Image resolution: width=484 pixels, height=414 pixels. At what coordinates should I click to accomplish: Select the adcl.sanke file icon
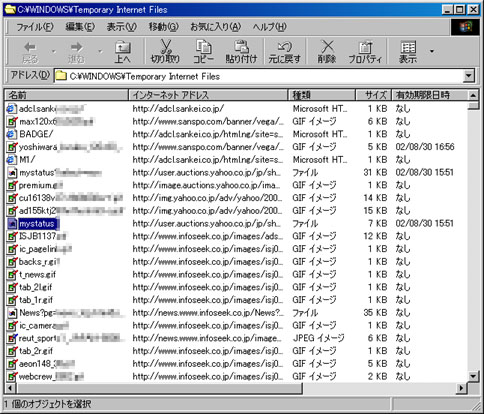pos(12,109)
